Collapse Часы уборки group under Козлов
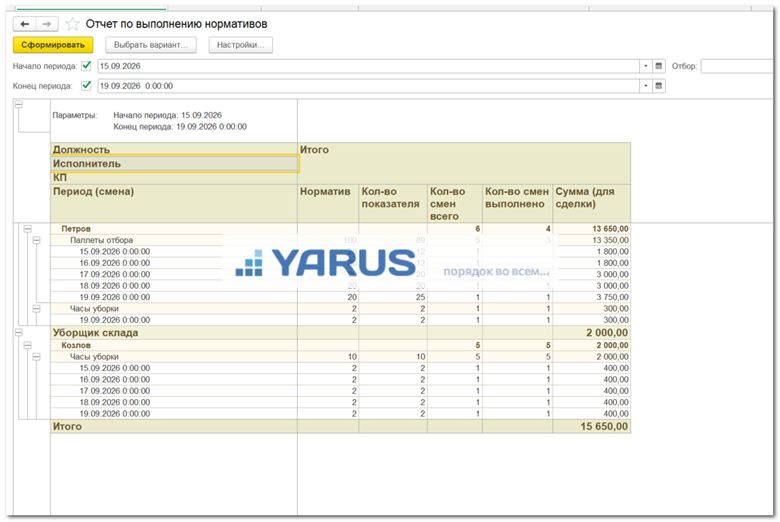 [36, 357]
